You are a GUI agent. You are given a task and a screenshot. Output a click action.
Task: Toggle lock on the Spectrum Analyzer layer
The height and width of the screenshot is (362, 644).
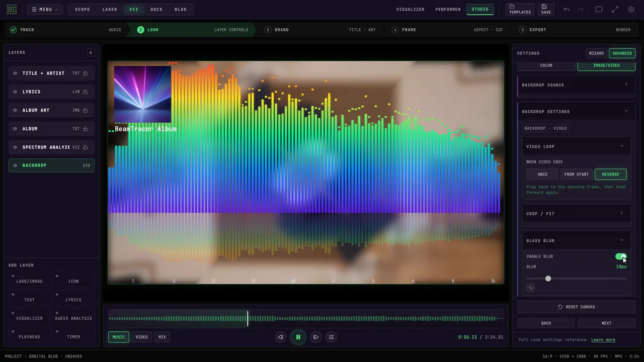coord(86,147)
